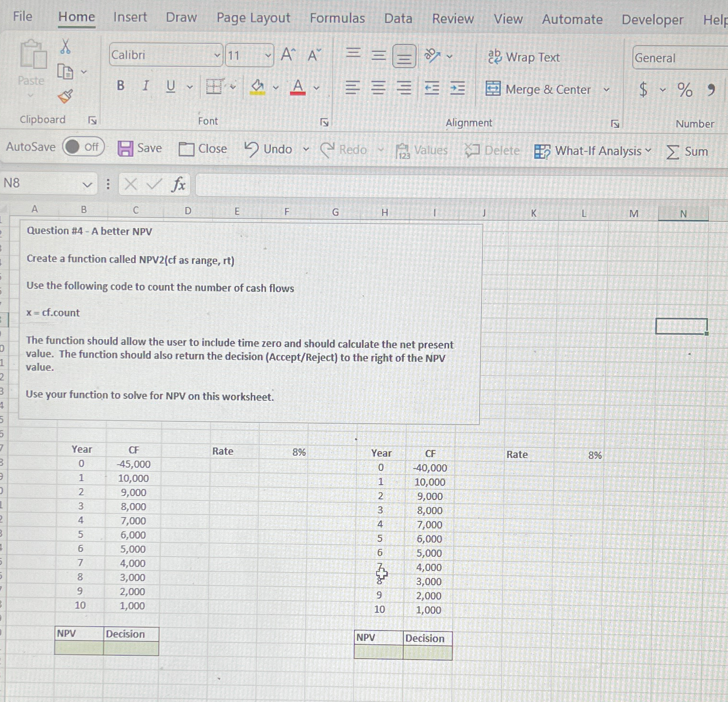This screenshot has height=702, width=728.
Task: Toggle AutoSave on
Action: pos(83,147)
